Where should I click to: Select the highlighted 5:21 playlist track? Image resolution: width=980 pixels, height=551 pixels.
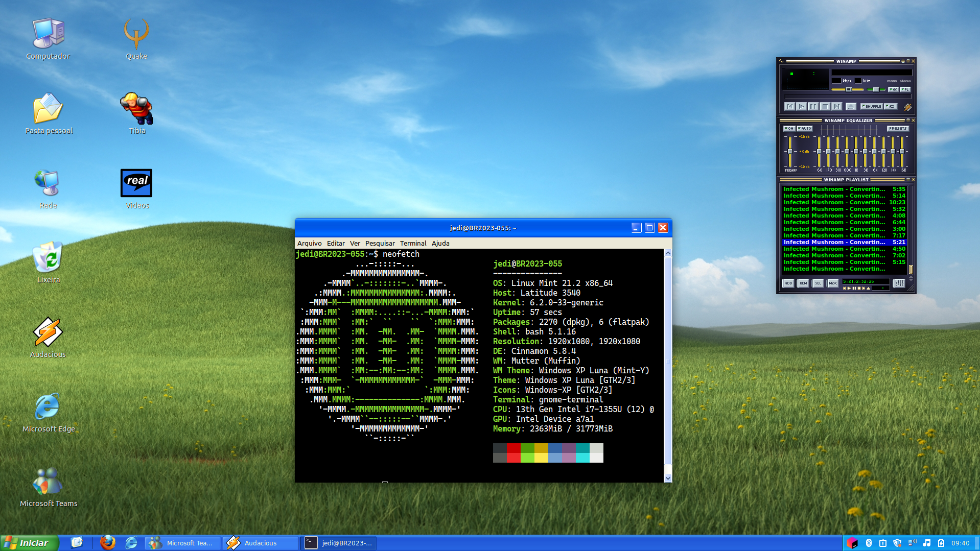click(x=844, y=242)
